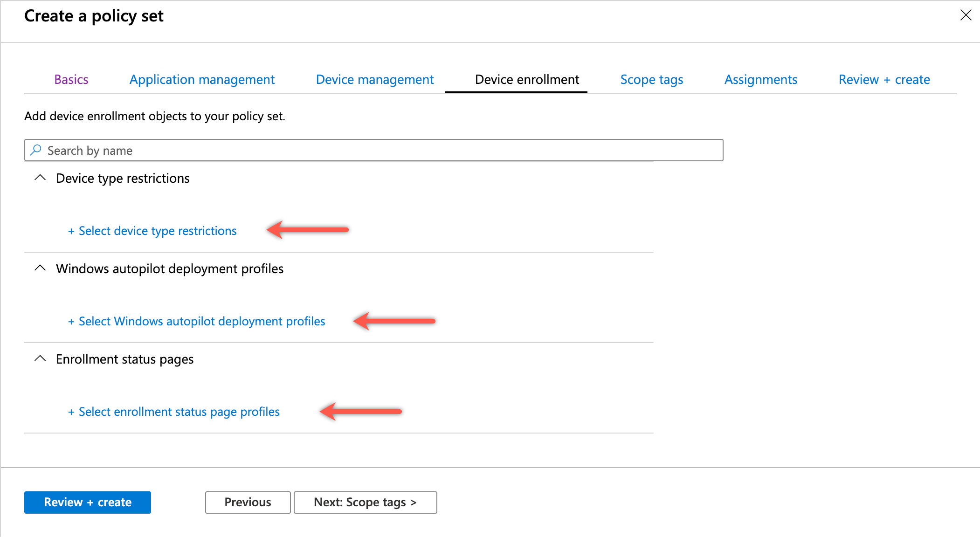Close the Create a policy set pane
Viewport: 980px width, 537px height.
(x=966, y=15)
